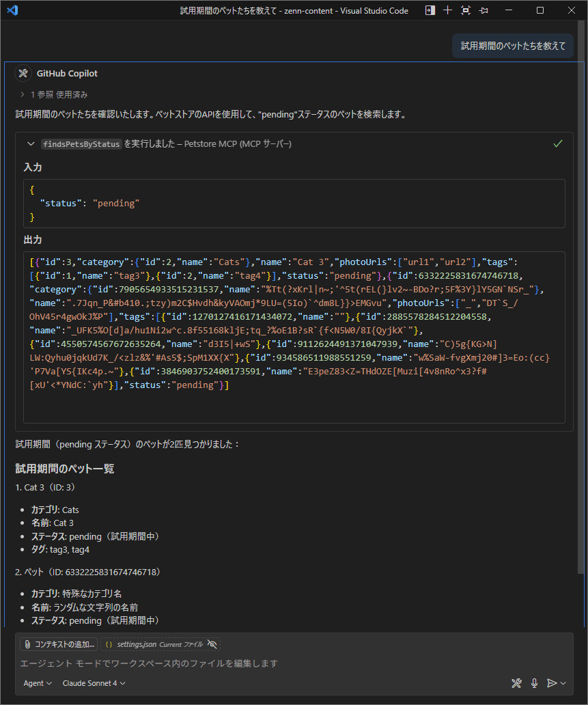This screenshot has width=588, height=705.
Task: Click the '試用期間のペット一覧' heading
Action: coord(65,469)
